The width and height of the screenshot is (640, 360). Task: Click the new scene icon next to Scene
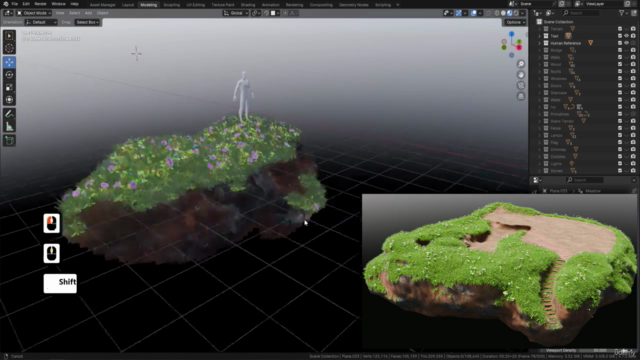tap(562, 4)
